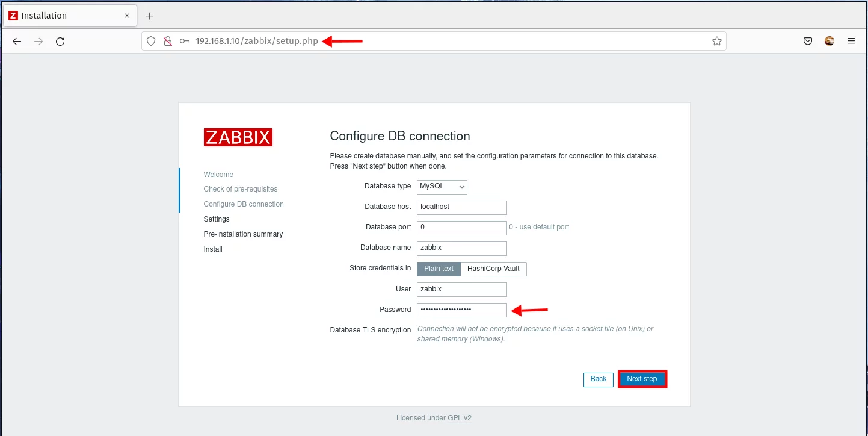
Task: Click the '0 - use default port' hint
Action: click(539, 227)
